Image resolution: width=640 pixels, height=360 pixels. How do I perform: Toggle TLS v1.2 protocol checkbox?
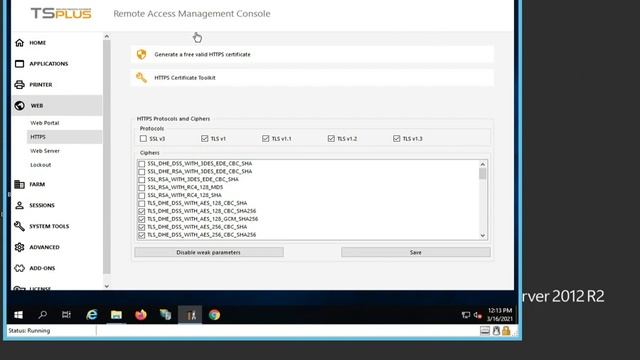[x=331, y=139]
